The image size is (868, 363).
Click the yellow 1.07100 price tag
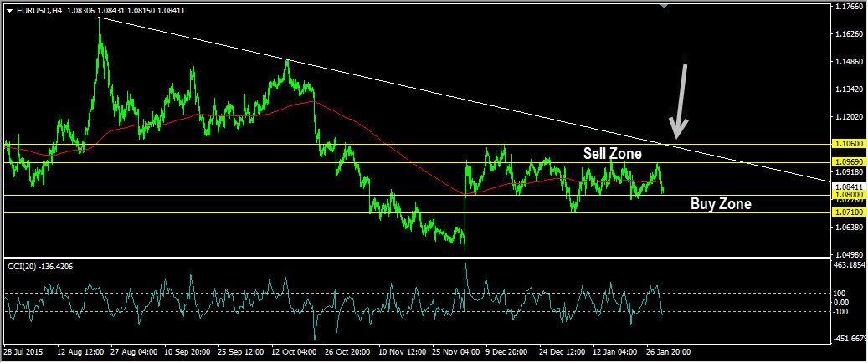pyautogui.click(x=849, y=212)
